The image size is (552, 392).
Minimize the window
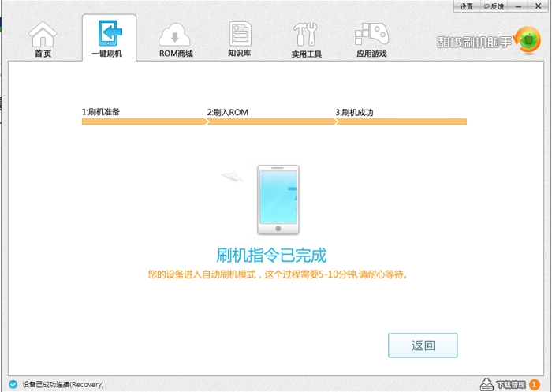[x=519, y=6]
